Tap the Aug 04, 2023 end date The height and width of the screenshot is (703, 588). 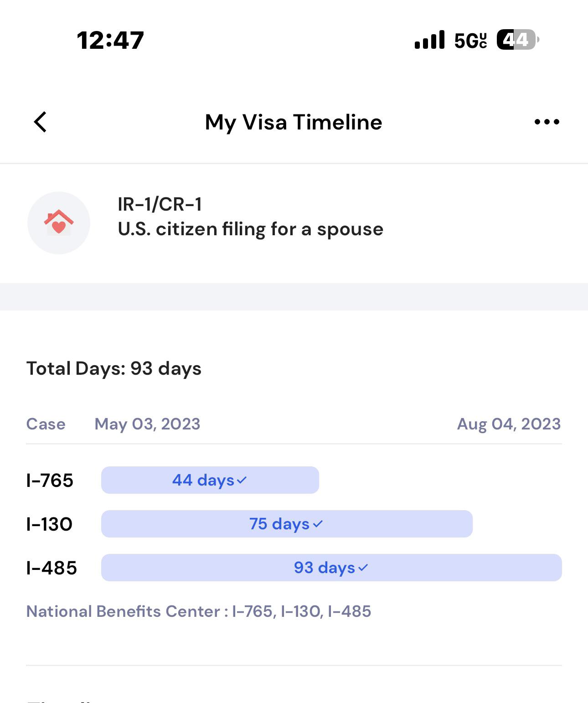click(x=509, y=424)
